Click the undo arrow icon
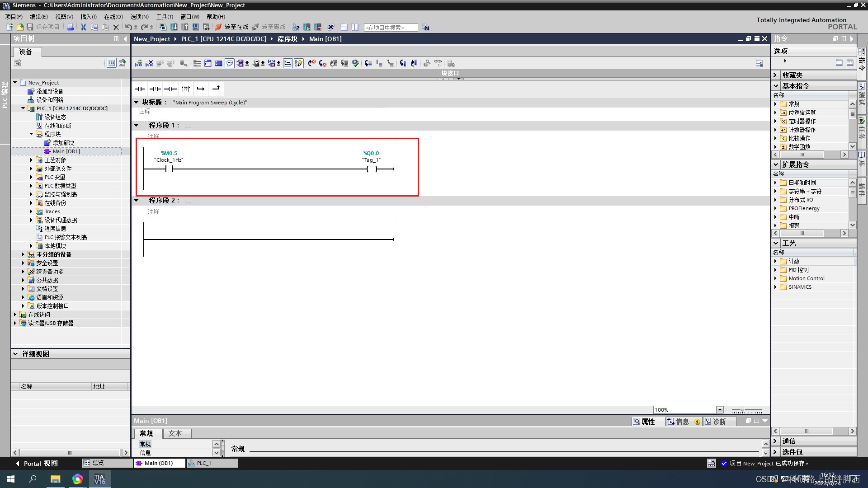This screenshot has height=488, width=868. point(128,27)
